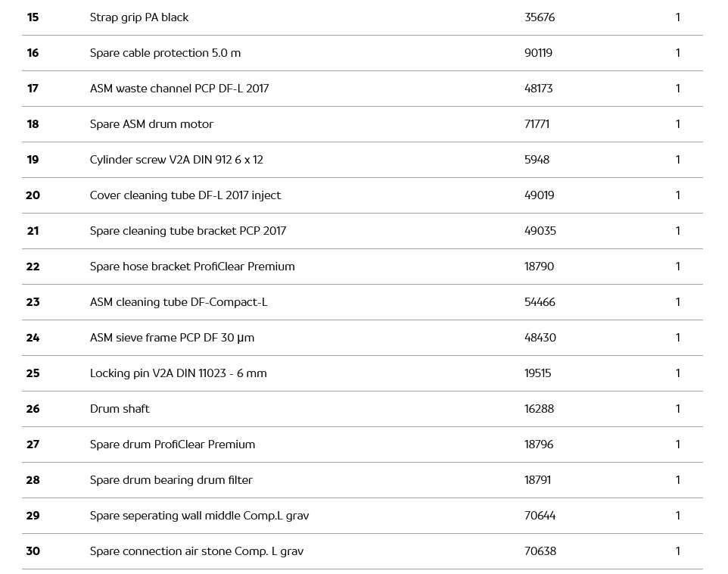Click 'Spare seperating wall middle Comp.L grav'
Image resolution: width=728 pixels, height=574 pixels.
pyautogui.click(x=199, y=516)
